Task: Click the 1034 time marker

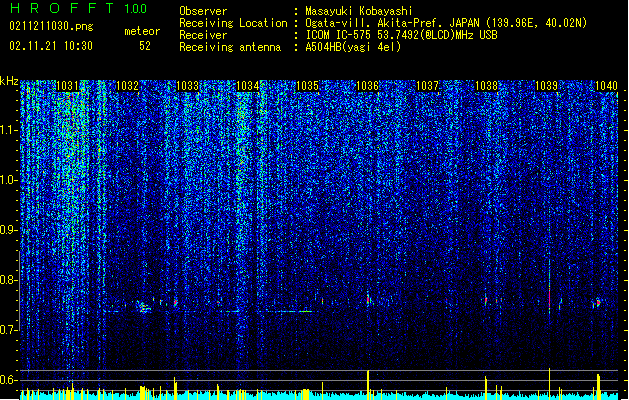Action: tap(248, 86)
